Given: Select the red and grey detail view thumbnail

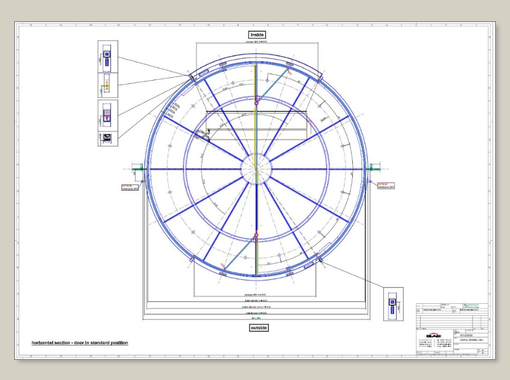Looking at the screenshot, I should [108, 115].
